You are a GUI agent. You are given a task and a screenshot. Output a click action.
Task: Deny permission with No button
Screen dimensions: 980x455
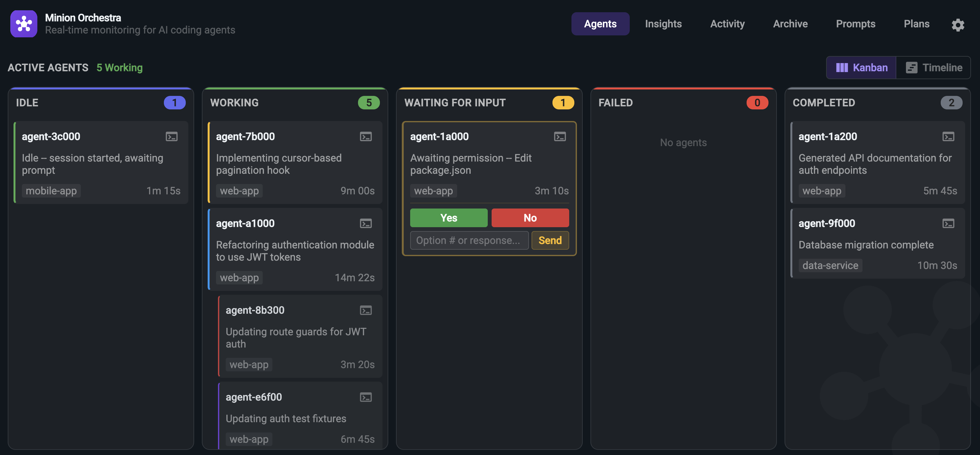530,218
